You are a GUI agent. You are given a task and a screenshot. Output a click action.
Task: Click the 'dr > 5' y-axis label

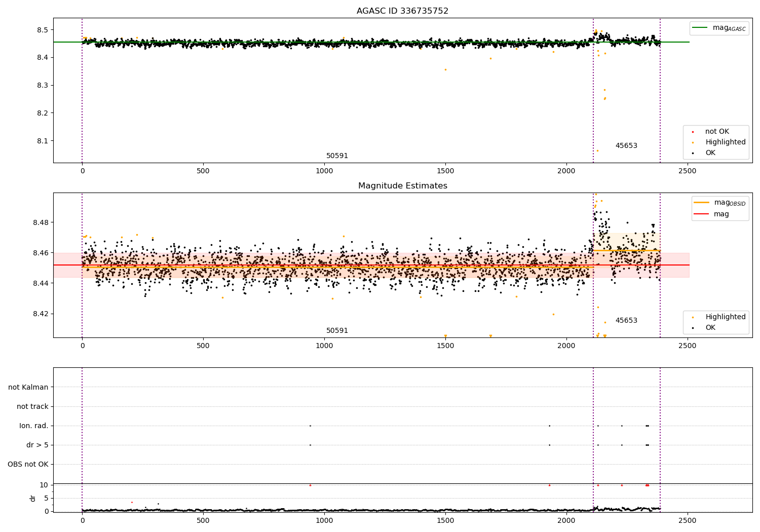(37, 445)
